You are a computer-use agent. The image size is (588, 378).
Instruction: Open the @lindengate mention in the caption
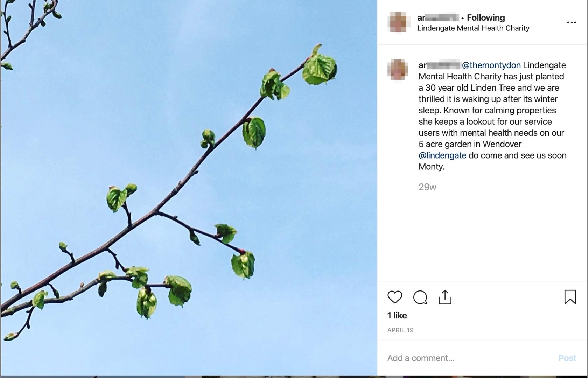442,155
